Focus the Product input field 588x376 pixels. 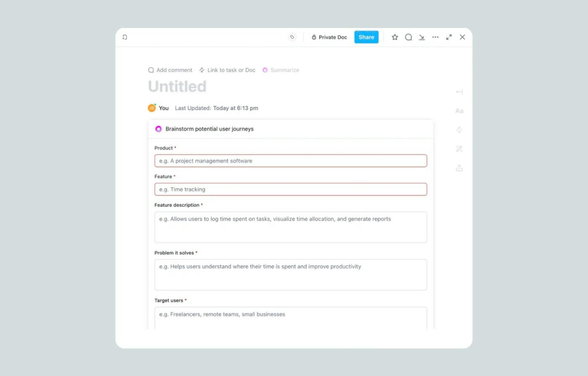click(291, 161)
